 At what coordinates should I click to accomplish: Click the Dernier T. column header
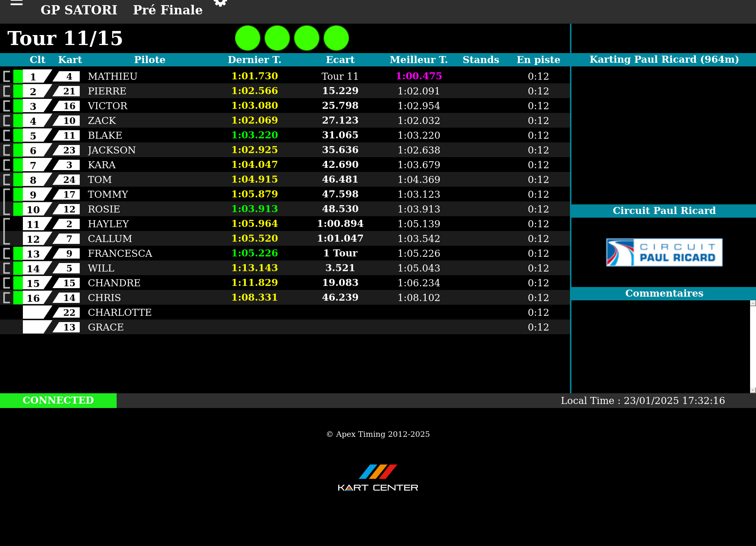(254, 60)
